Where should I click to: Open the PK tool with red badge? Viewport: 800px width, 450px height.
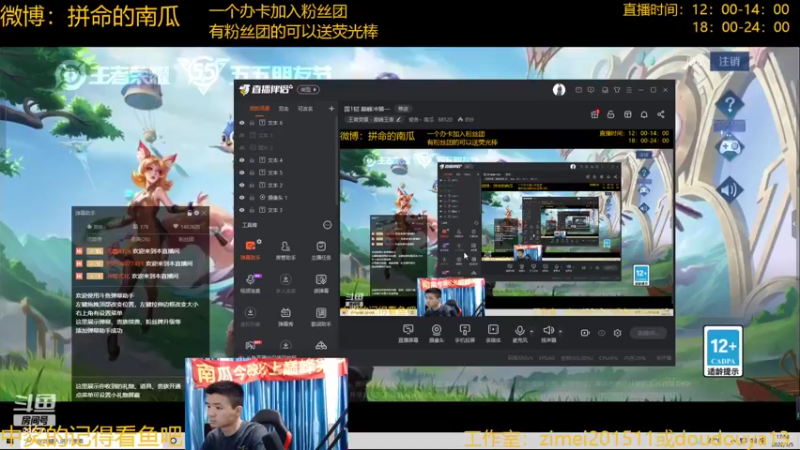point(250,345)
